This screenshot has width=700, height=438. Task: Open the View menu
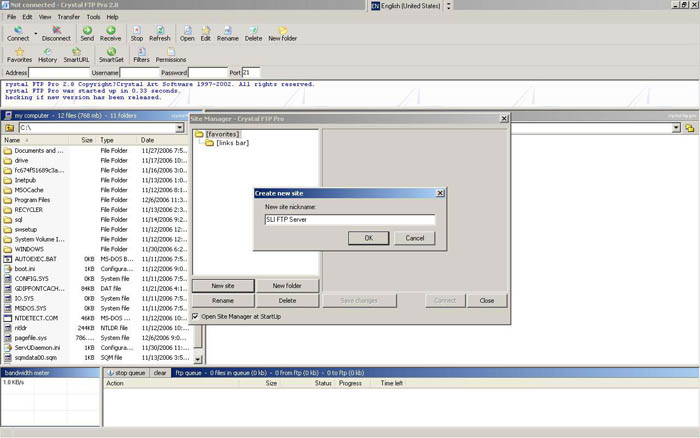[45, 17]
